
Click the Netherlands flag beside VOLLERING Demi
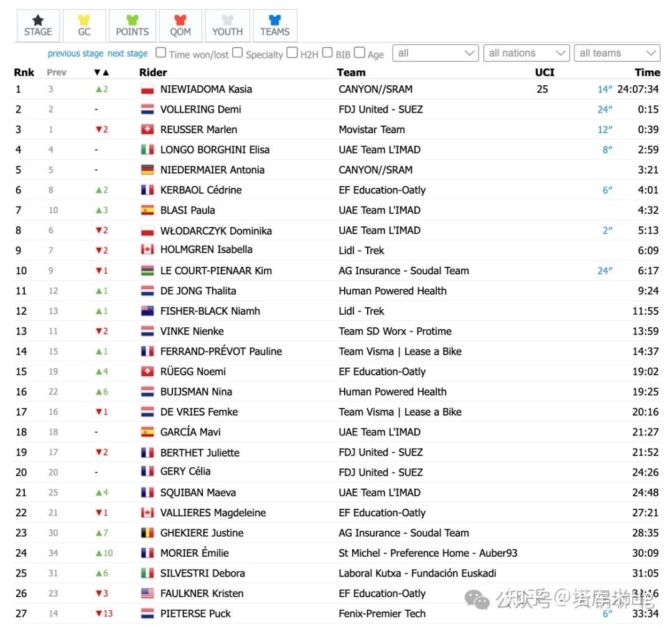pyautogui.click(x=147, y=109)
